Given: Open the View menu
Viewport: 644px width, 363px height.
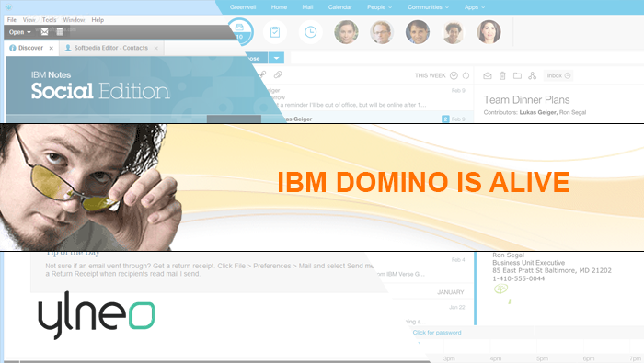Looking at the screenshot, I should 29,19.
